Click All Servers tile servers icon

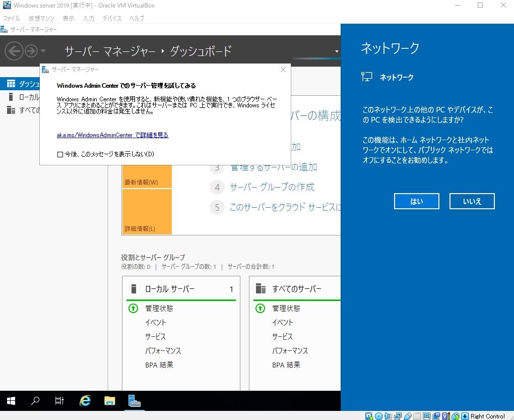point(261,288)
